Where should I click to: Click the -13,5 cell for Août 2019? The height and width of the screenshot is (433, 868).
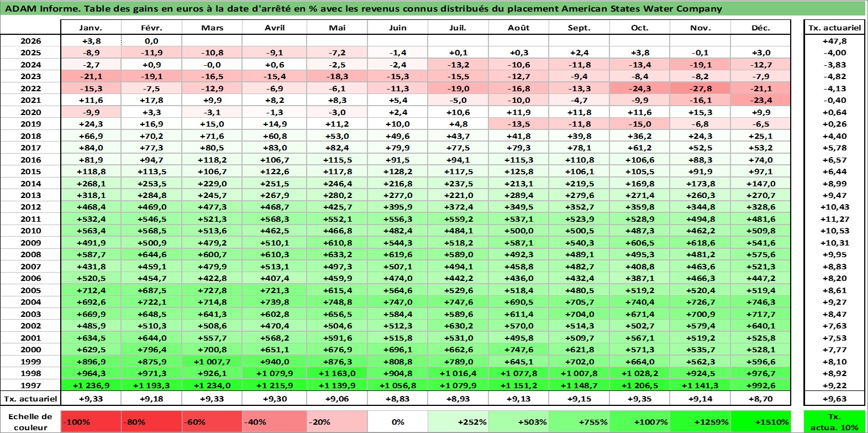pos(518,124)
